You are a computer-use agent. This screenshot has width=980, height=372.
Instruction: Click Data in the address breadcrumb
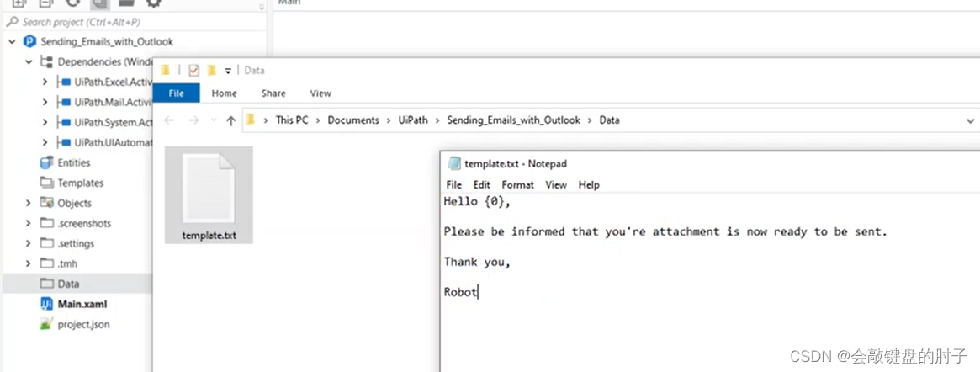coord(609,120)
